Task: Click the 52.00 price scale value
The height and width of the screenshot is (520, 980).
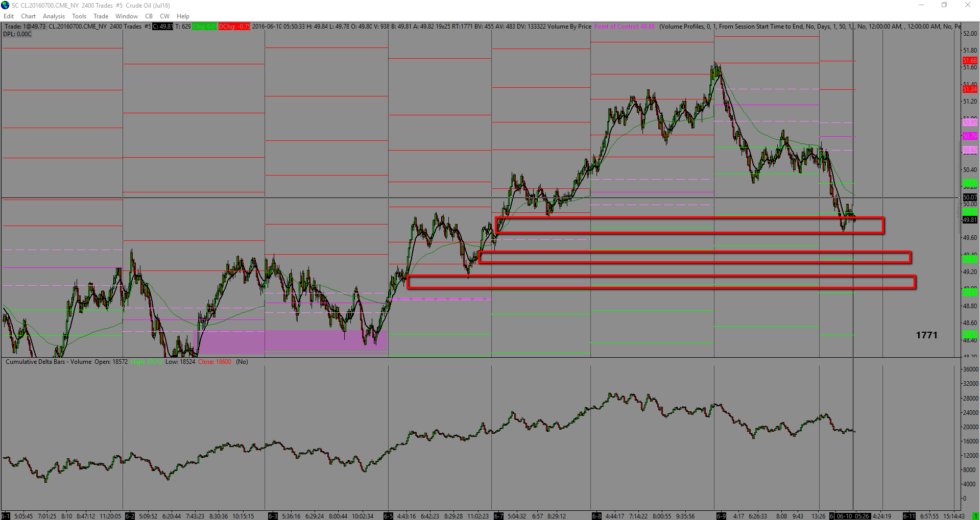Action: coord(970,34)
